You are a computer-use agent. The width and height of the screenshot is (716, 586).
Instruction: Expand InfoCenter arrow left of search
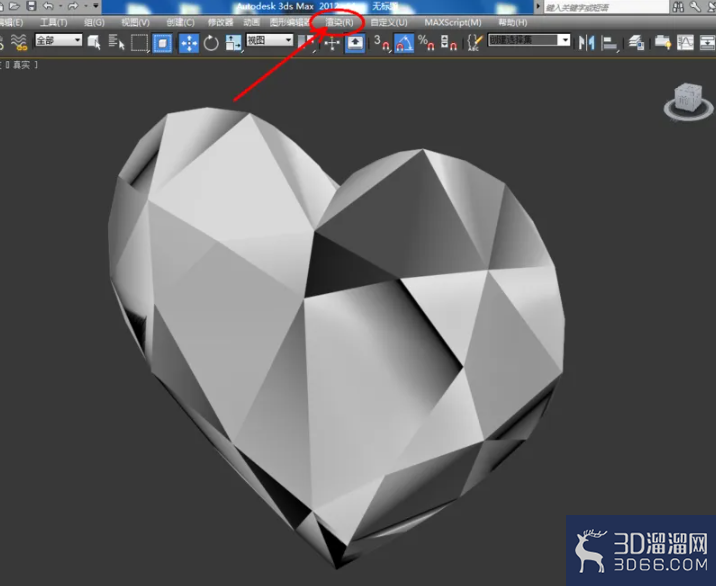click(538, 6)
